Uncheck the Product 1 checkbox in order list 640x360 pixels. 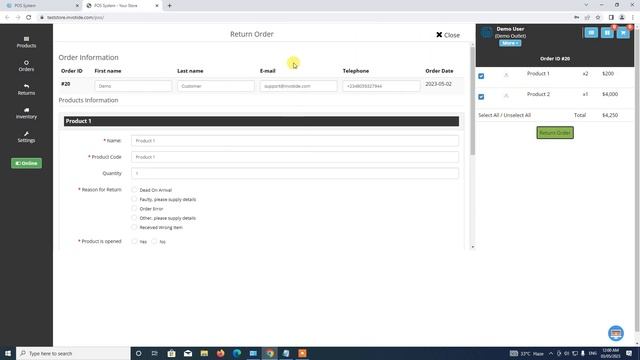coord(481,76)
